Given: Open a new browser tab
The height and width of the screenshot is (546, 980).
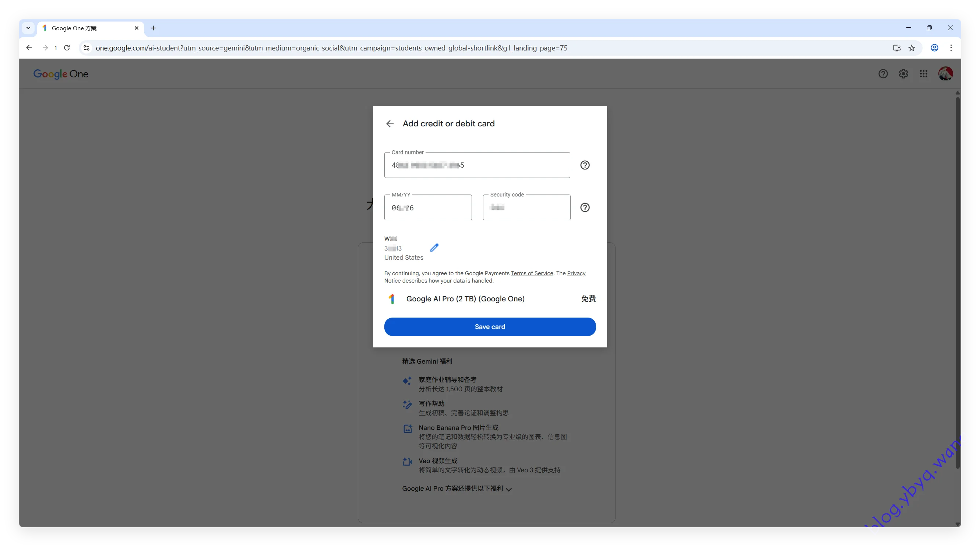Looking at the screenshot, I should coord(153,28).
